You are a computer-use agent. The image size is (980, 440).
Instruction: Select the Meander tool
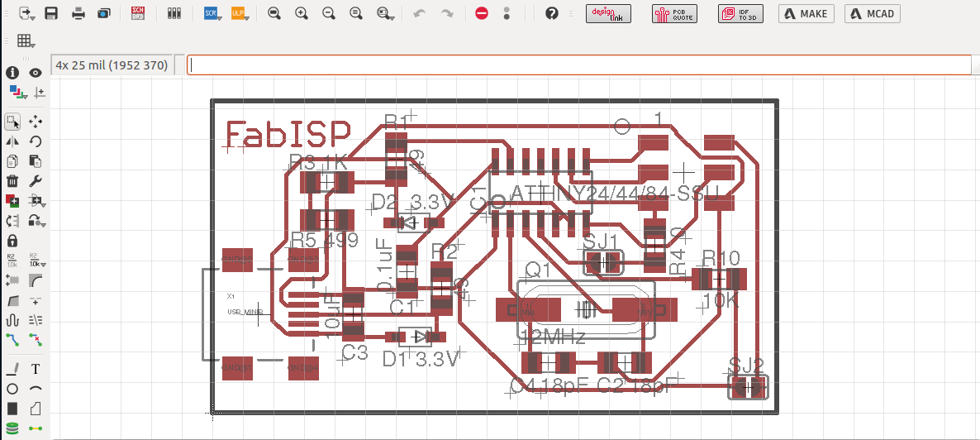12,320
